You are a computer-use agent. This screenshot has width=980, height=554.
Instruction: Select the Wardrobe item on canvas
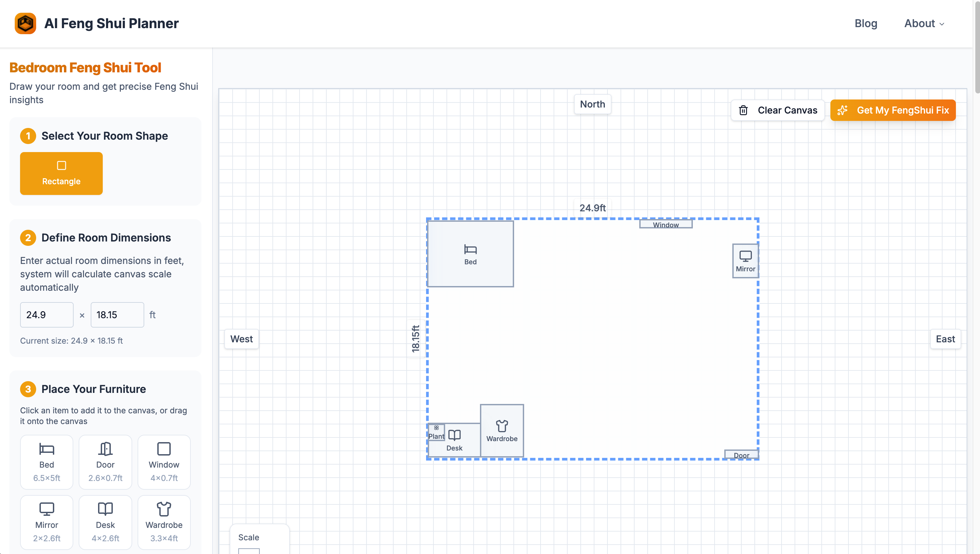click(501, 430)
